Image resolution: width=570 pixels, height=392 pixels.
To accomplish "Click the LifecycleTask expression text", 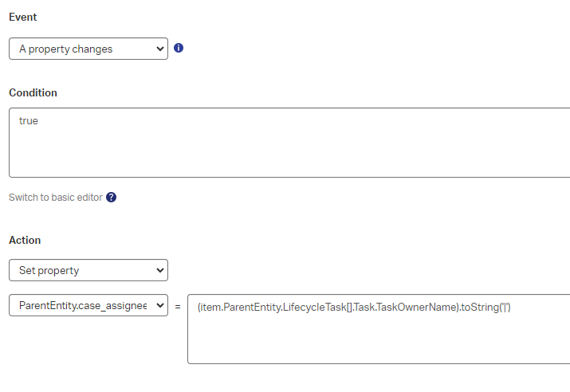I will pyautogui.click(x=315, y=308).
